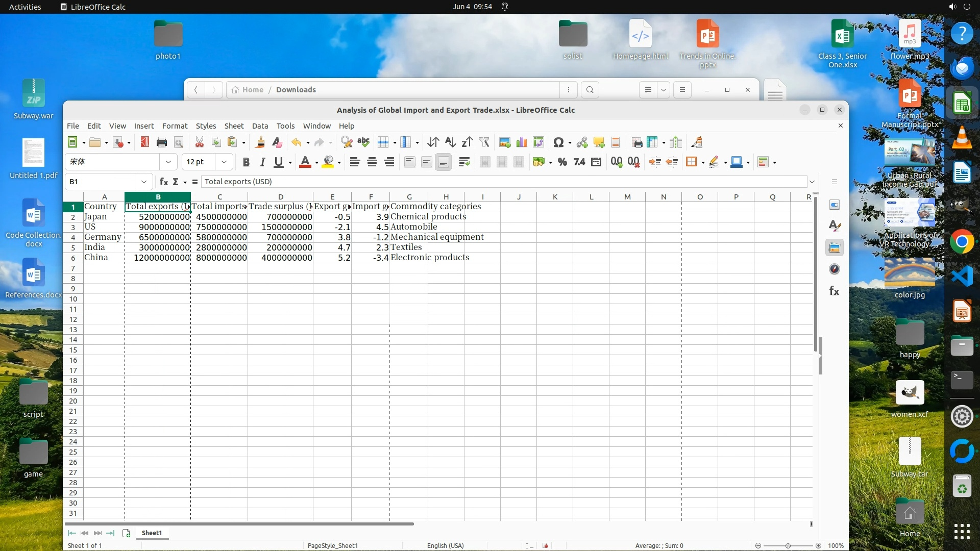Open the Function Wizard beside Name Box

click(163, 182)
